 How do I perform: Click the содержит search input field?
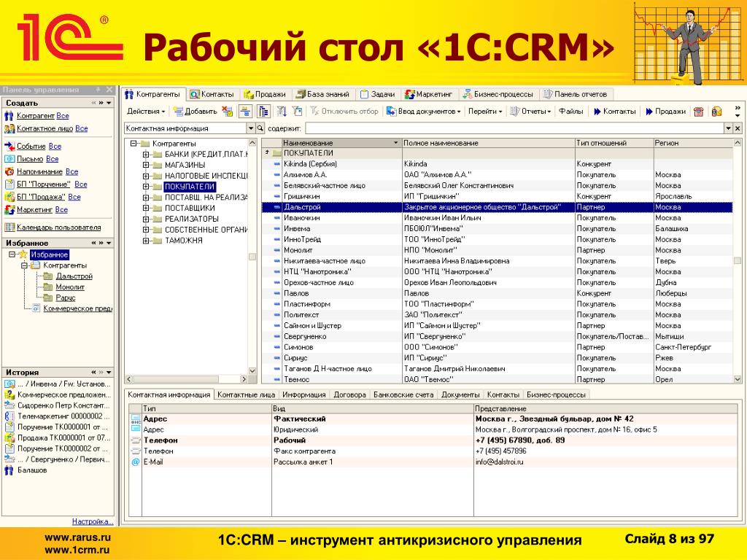click(514, 128)
